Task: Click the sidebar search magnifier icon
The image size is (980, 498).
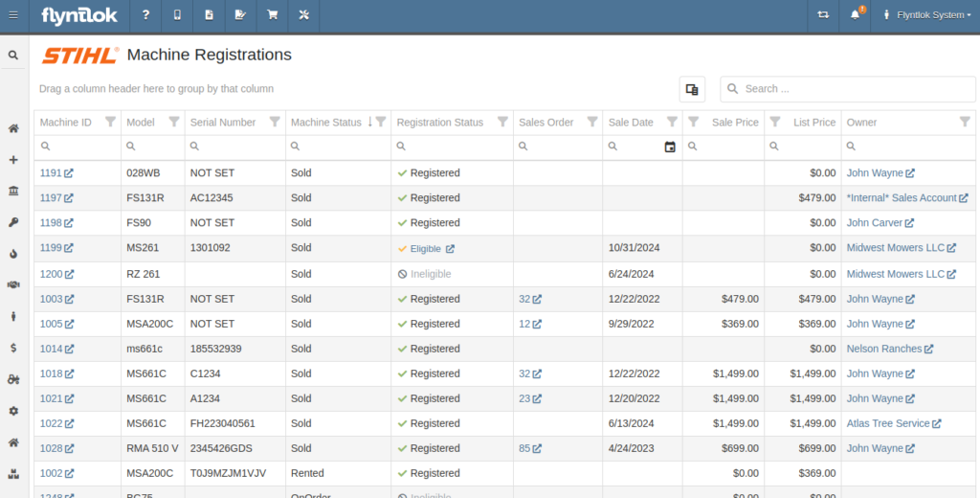Action: 13,55
